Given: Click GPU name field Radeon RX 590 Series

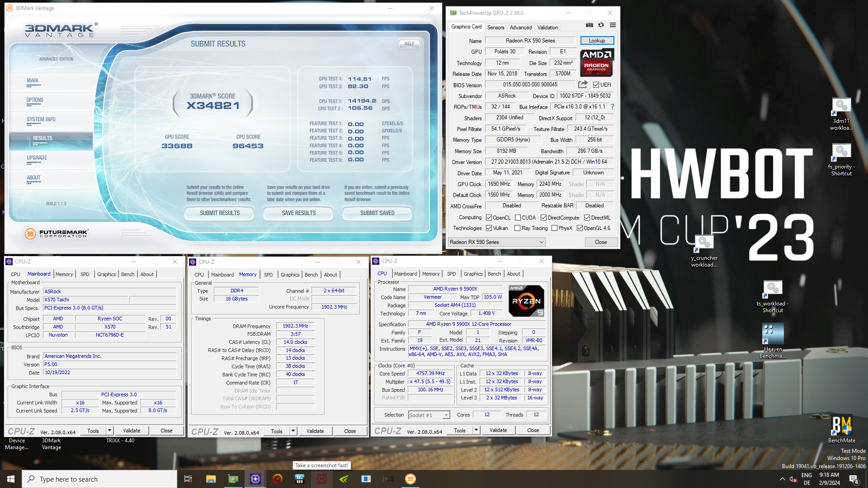Looking at the screenshot, I should tap(530, 41).
